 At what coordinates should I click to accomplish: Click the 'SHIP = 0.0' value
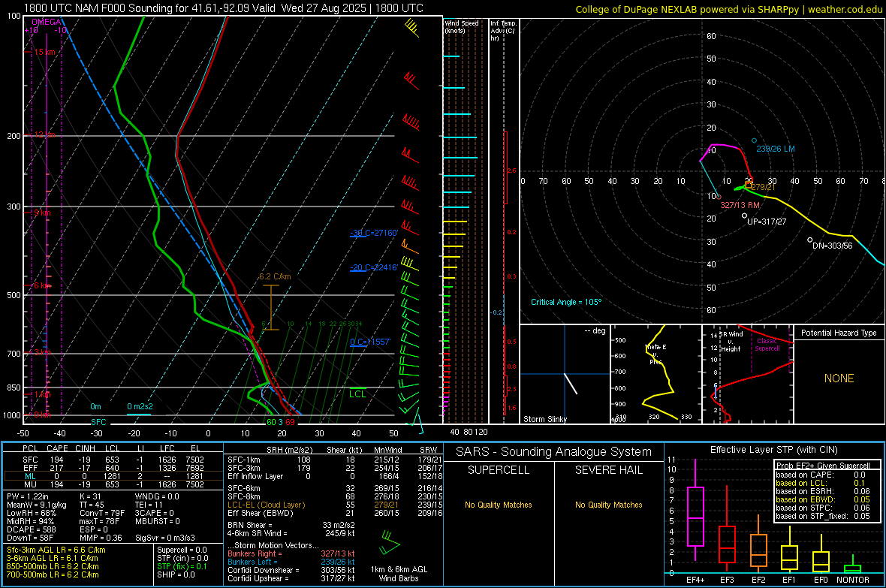[176, 574]
